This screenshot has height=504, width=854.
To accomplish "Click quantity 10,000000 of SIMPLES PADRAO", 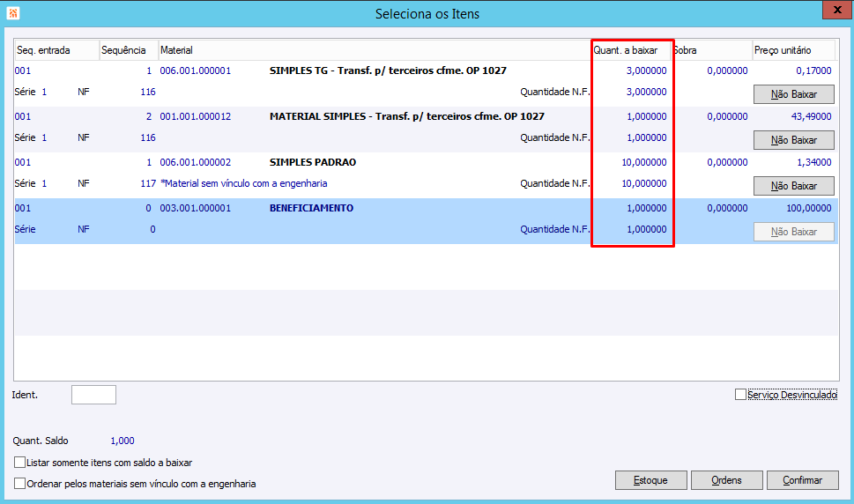I will click(644, 162).
